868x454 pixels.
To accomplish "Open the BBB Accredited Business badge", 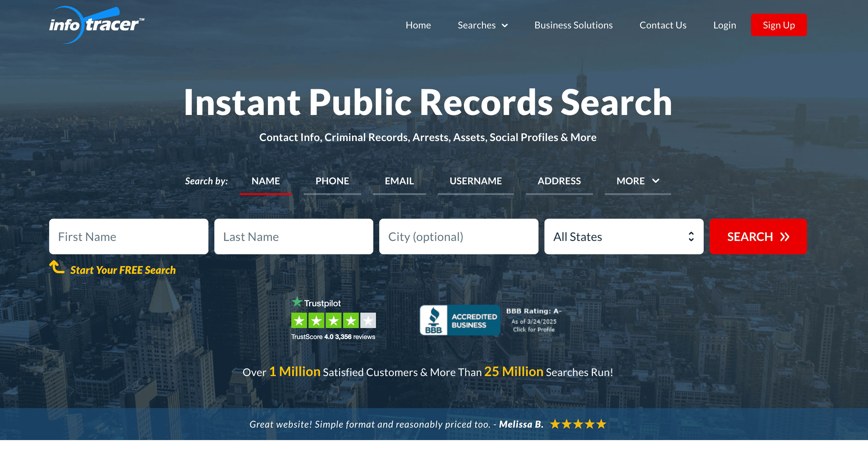I will click(x=460, y=320).
